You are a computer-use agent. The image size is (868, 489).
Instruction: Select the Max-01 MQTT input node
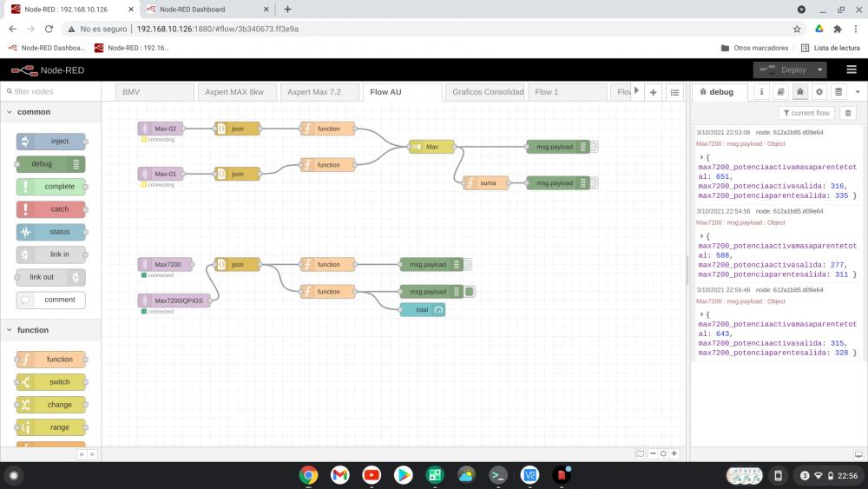pos(161,174)
